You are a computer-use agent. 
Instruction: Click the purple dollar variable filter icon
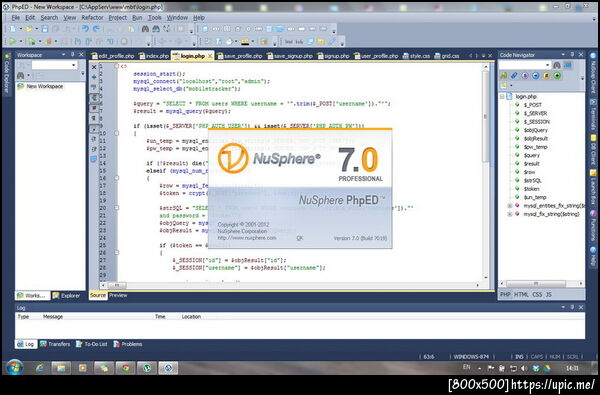[525, 76]
